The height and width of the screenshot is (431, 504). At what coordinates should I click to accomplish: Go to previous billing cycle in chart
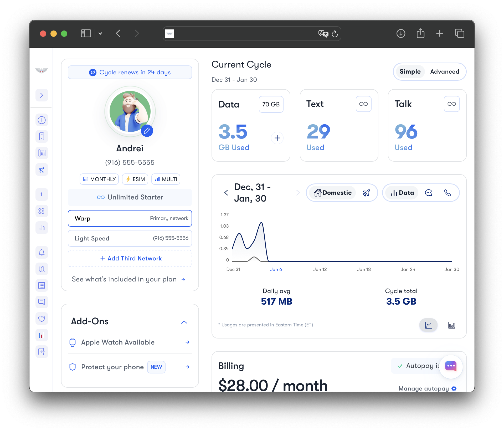[x=226, y=193]
